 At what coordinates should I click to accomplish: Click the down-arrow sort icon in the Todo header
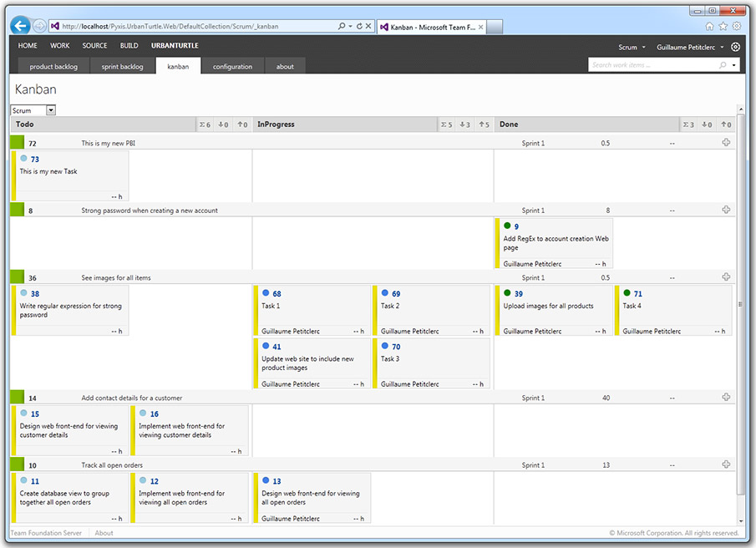223,124
